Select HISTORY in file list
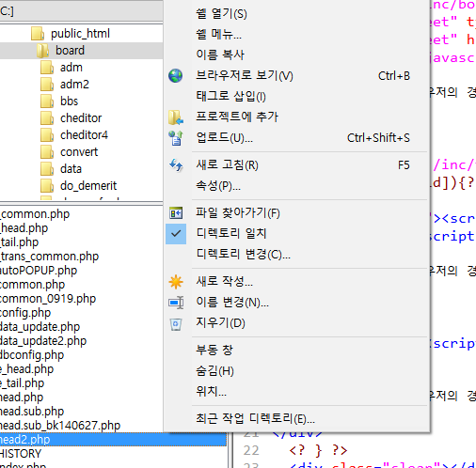The width and height of the screenshot is (476, 468). coord(21,454)
